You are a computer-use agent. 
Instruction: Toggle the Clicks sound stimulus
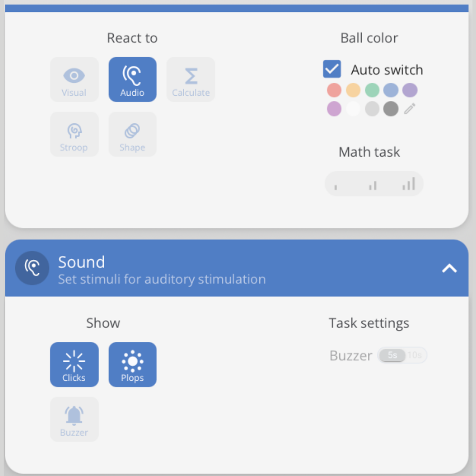pos(74,365)
